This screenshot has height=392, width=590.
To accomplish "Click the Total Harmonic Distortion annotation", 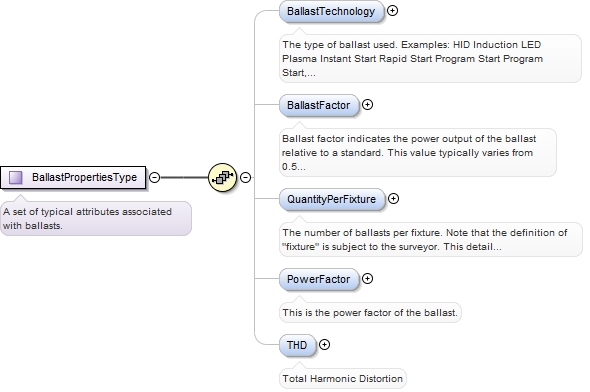I will pyautogui.click(x=343, y=378).
